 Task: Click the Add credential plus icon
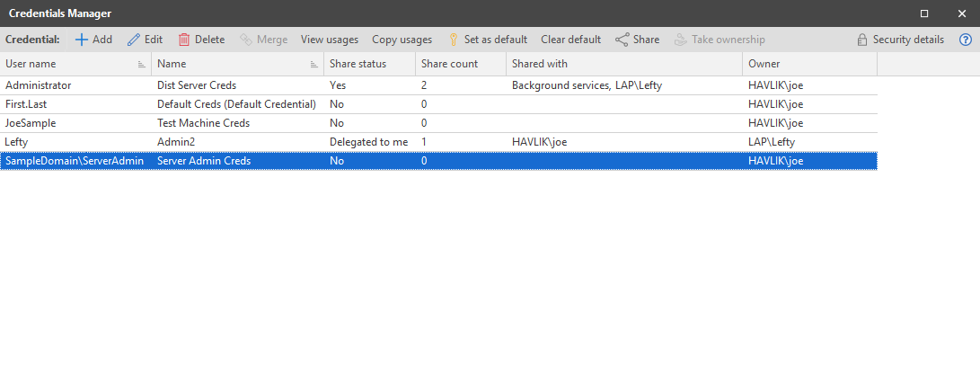click(81, 40)
